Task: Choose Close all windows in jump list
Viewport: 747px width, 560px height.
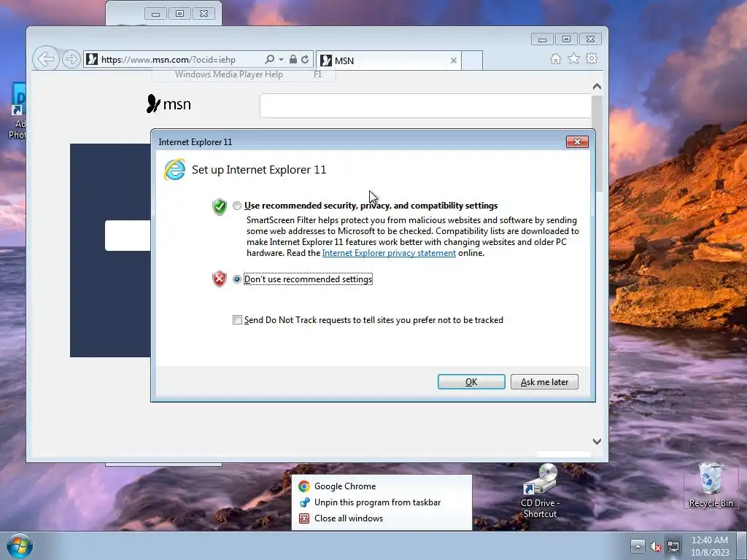Action: tap(381, 518)
